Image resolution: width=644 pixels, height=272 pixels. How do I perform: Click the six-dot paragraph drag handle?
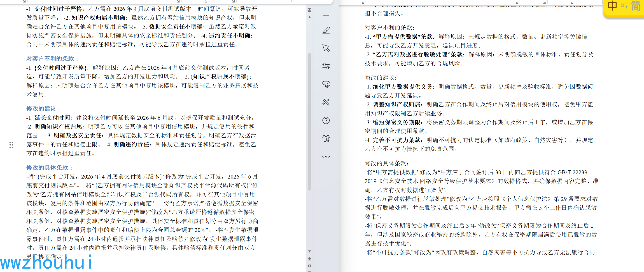(x=11, y=145)
